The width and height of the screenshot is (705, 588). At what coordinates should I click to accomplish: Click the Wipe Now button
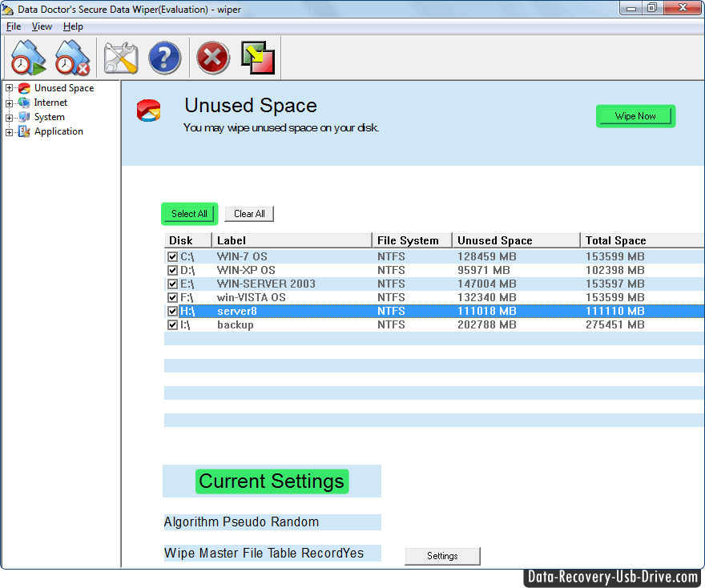635,116
